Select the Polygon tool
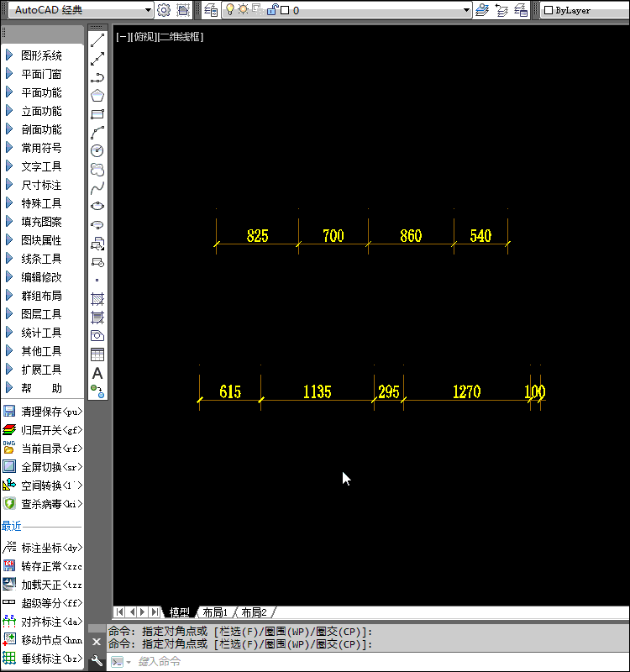Image resolution: width=630 pixels, height=672 pixels. click(97, 95)
